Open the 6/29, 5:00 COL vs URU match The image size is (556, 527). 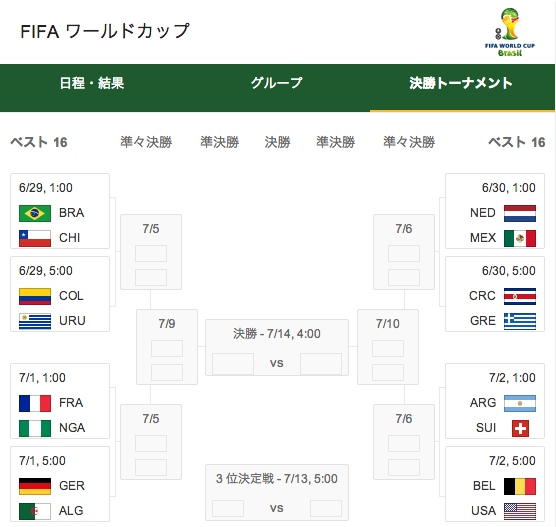pos(60,294)
